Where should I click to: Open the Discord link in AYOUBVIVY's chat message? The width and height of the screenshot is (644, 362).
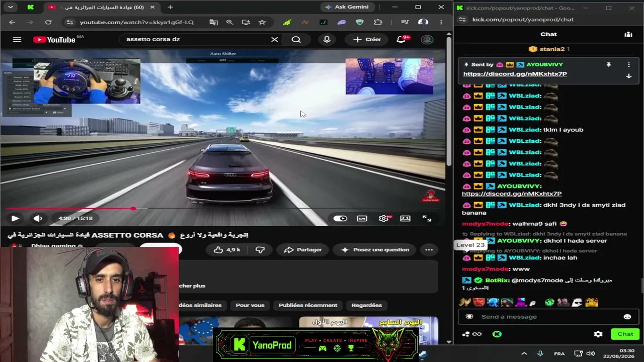pyautogui.click(x=512, y=194)
